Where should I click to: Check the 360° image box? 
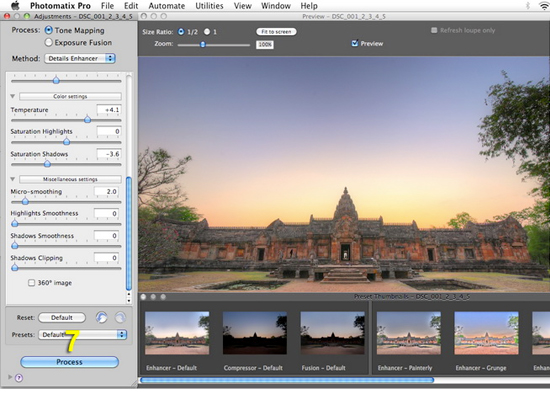[31, 283]
